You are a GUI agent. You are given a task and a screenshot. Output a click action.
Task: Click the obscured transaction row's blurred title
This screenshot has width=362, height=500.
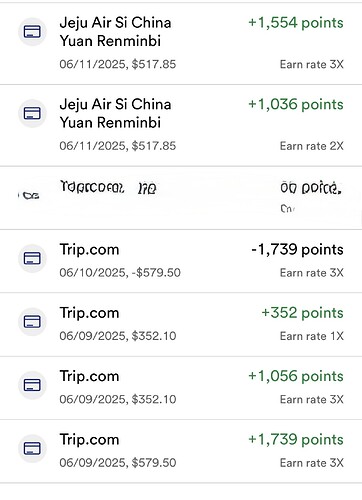coord(108,187)
